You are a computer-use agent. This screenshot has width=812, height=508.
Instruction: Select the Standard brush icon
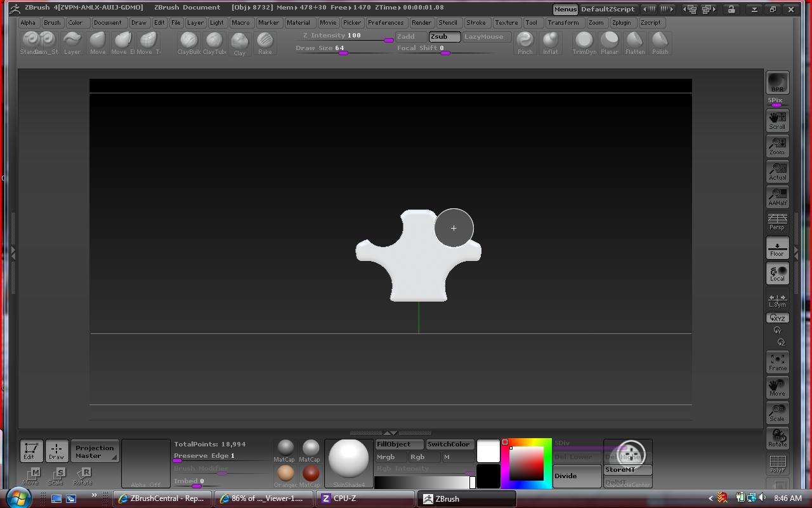click(30, 43)
